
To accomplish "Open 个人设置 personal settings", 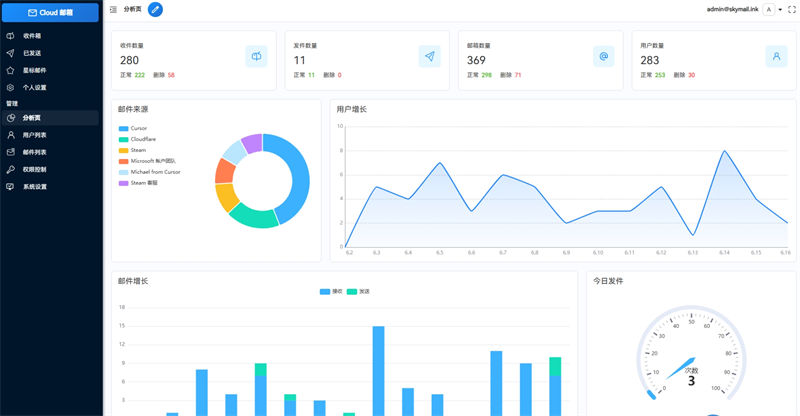I will [35, 87].
